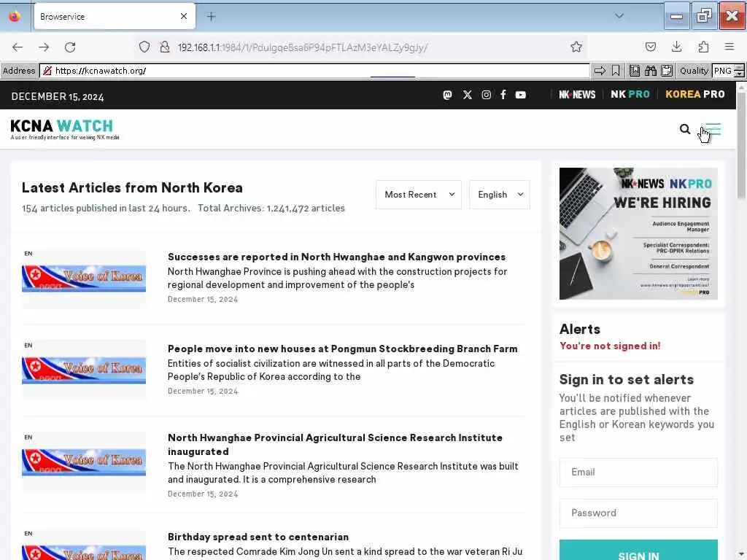Open the site search magnifier
This screenshot has width=747, height=560.
(x=684, y=129)
